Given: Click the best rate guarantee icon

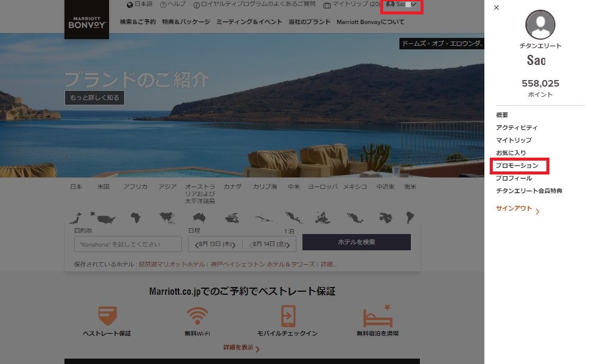Looking at the screenshot, I should (107, 316).
